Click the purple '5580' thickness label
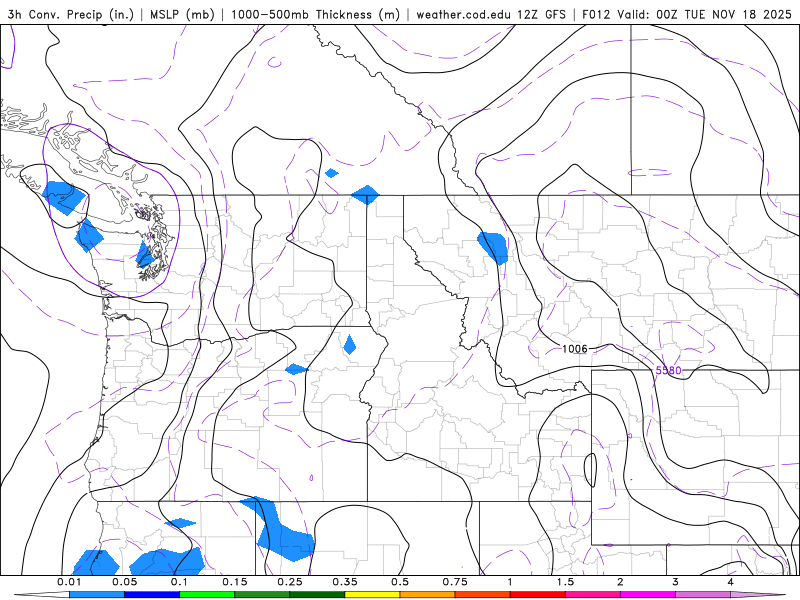 [668, 370]
